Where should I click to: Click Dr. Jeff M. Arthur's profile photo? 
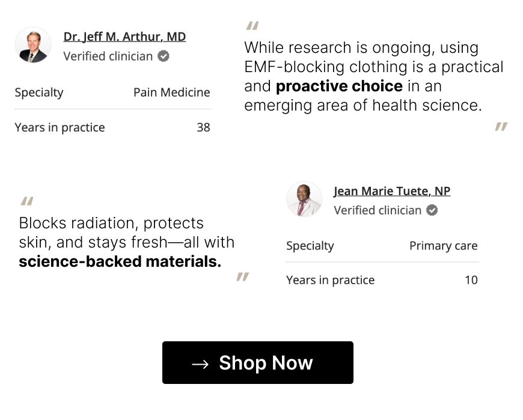(x=33, y=46)
